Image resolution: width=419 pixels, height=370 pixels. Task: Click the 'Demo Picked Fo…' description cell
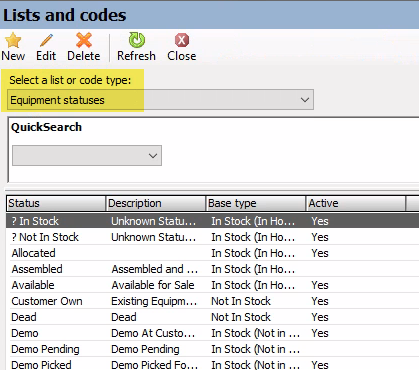pos(155,365)
